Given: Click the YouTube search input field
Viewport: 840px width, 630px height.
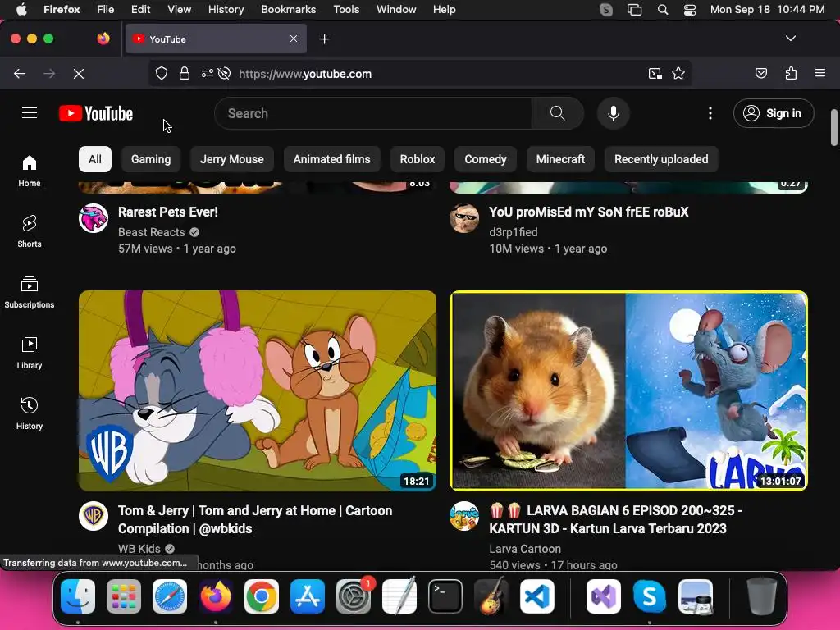Looking at the screenshot, I should tap(373, 113).
